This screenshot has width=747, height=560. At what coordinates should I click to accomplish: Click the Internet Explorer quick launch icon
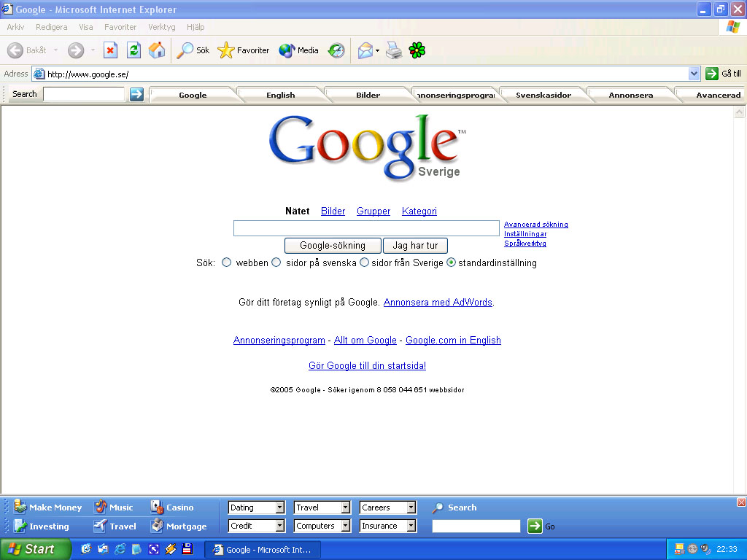[120, 549]
